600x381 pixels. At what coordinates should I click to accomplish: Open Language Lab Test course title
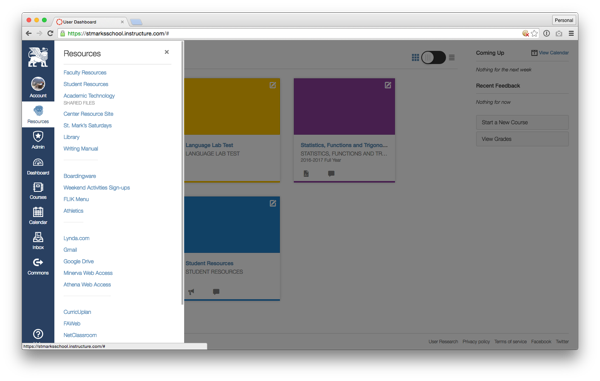click(x=209, y=145)
